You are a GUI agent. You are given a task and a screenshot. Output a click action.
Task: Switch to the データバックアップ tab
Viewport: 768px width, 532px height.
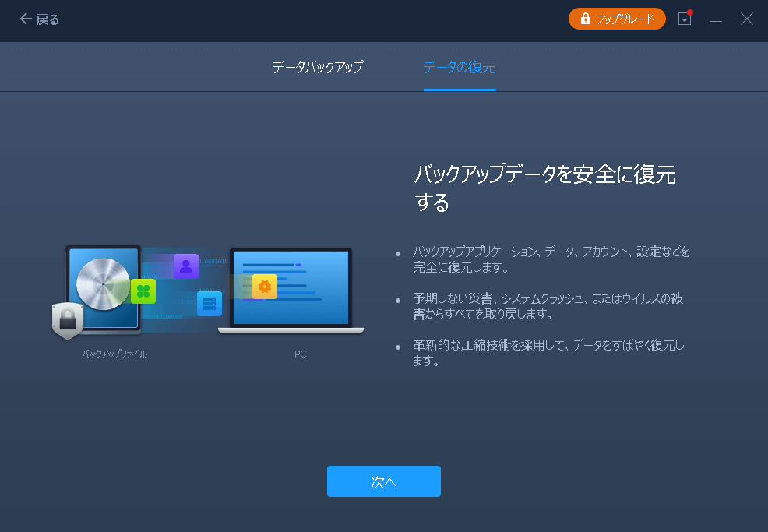(317, 67)
